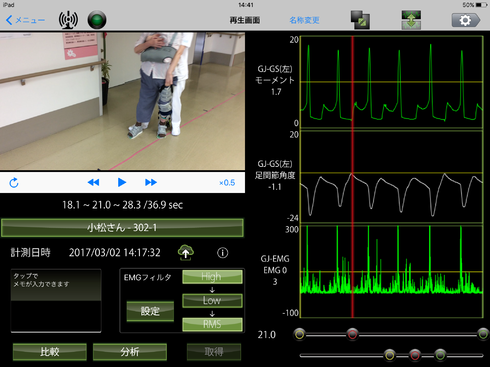490x367 pixels.
Task: Tap the EMGフィルタ label
Action: click(148, 277)
